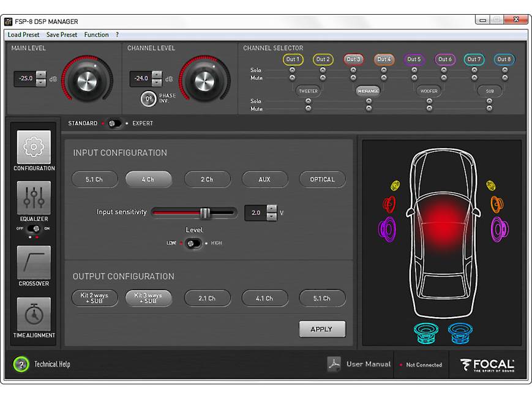The image size is (532, 399).
Task: Increase input sensitivity voltage stepper
Action: tap(272, 209)
